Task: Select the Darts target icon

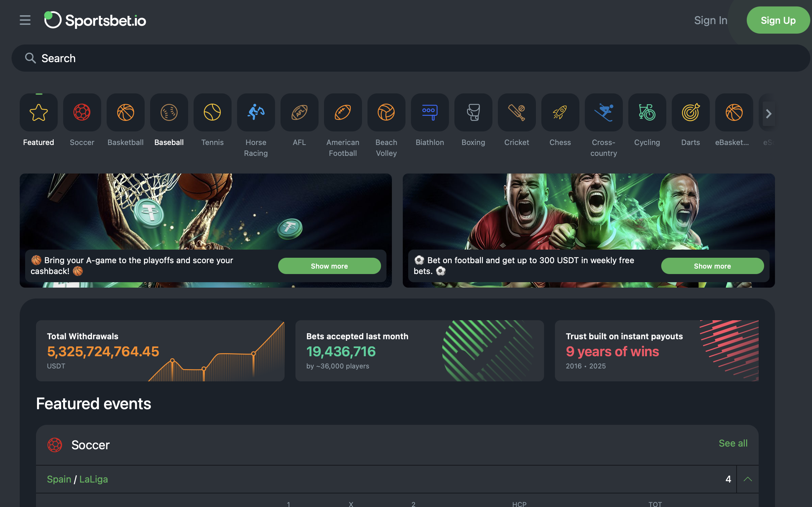Action: point(691,112)
